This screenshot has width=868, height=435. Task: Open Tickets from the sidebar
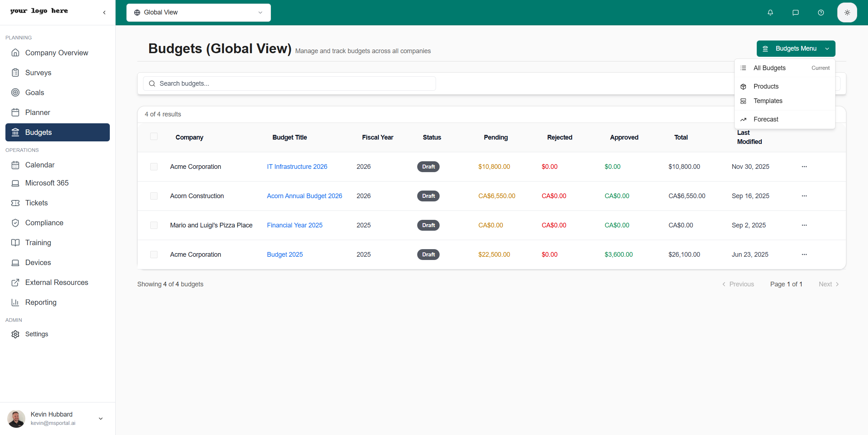[36, 203]
